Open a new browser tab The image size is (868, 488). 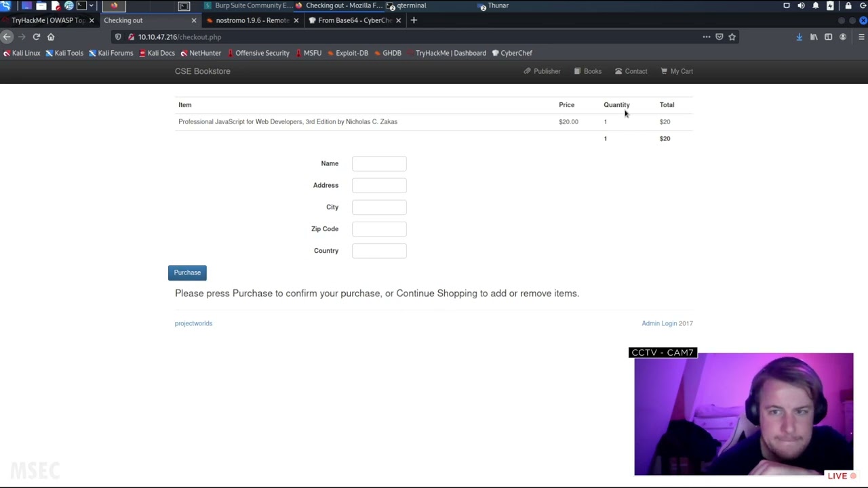(x=414, y=20)
